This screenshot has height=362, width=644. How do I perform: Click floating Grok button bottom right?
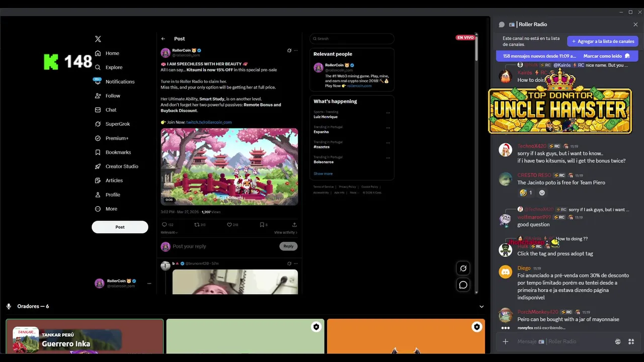point(463,268)
